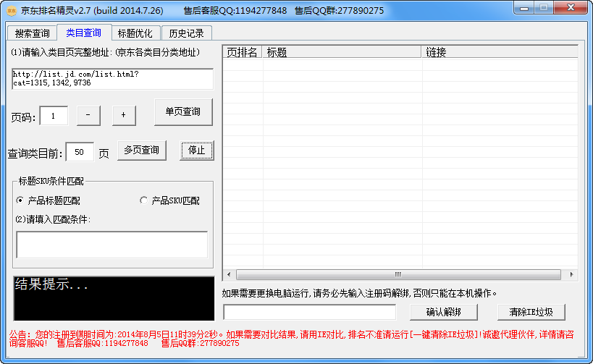
Task: Select 产品标题匹配 radio option
Action: [49, 200]
